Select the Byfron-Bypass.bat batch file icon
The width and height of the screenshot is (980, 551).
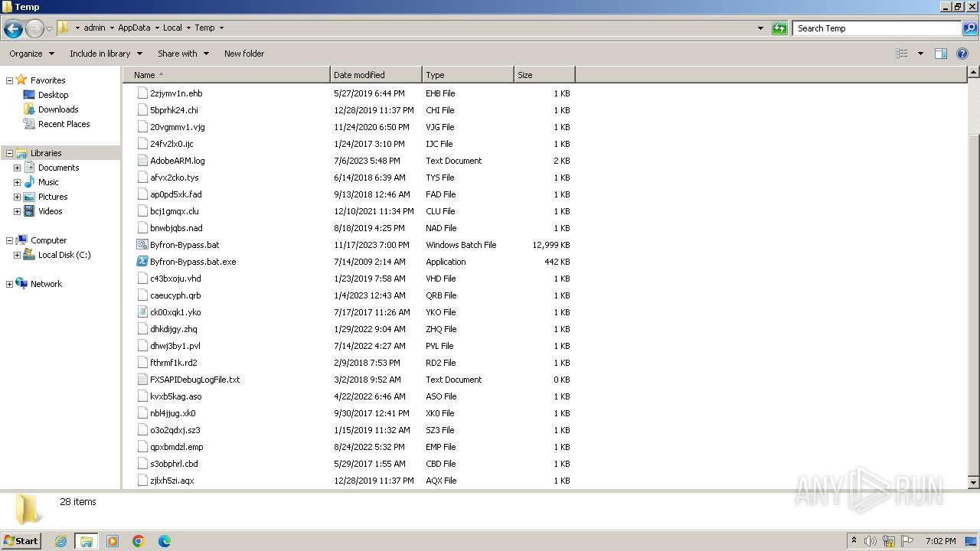142,245
